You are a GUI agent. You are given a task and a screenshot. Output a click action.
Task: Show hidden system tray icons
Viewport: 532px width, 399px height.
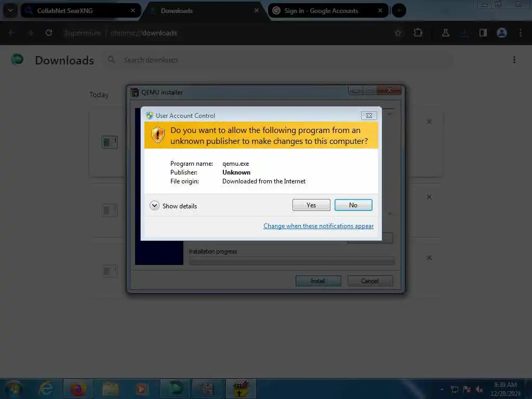tap(442, 390)
